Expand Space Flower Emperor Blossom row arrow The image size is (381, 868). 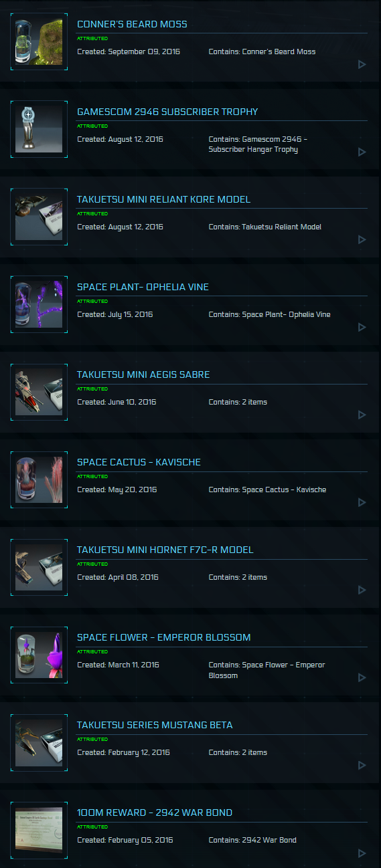pyautogui.click(x=362, y=678)
